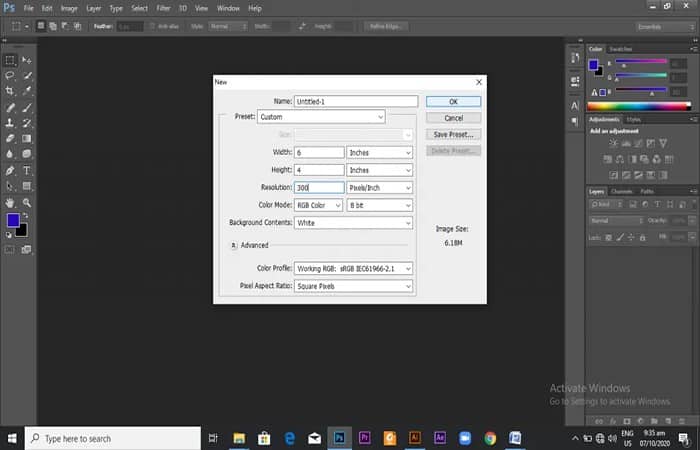This screenshot has height=450, width=700.
Task: Add Levels adjustment
Action: (626, 143)
